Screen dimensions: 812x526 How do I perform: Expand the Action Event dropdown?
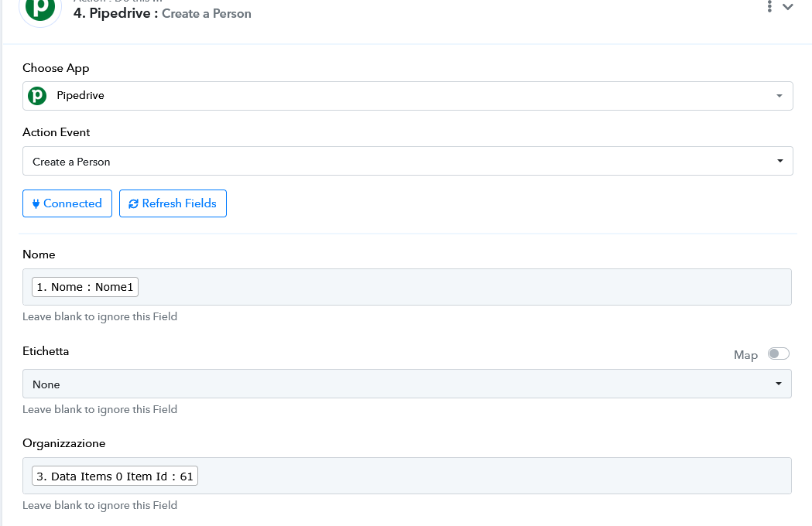coord(408,161)
